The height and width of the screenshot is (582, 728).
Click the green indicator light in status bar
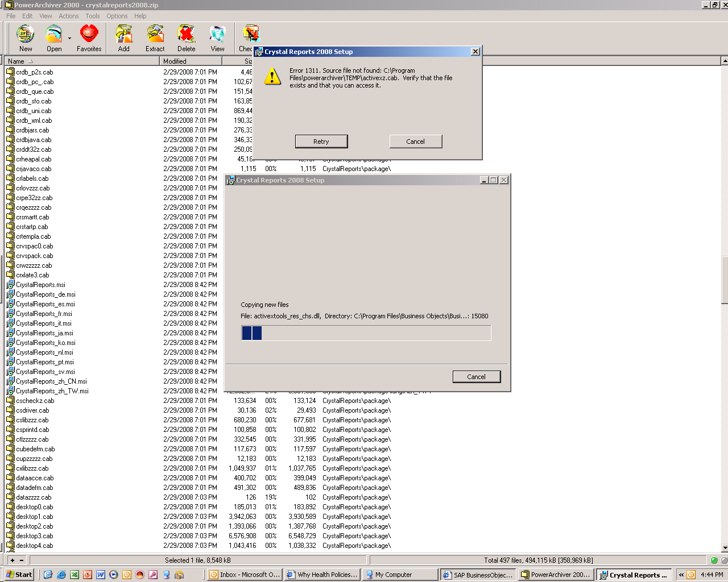[x=714, y=560]
